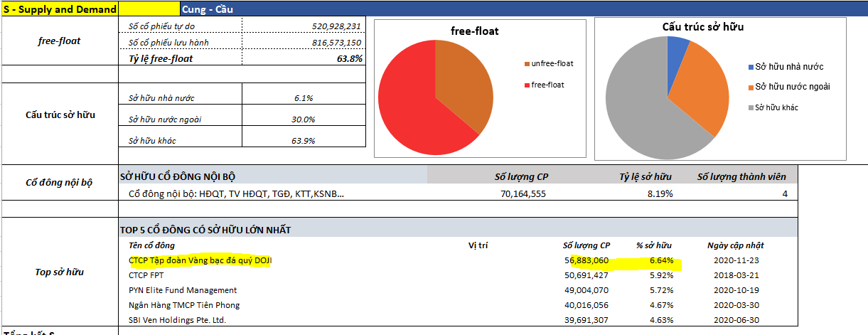Select the free-float pie chart title
868x335 pixels.
point(474,31)
